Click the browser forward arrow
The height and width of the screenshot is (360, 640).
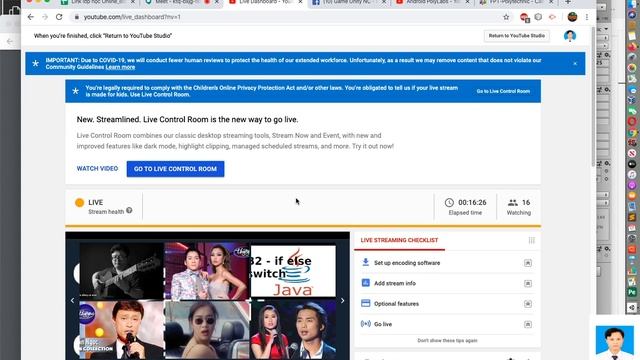coord(45,17)
